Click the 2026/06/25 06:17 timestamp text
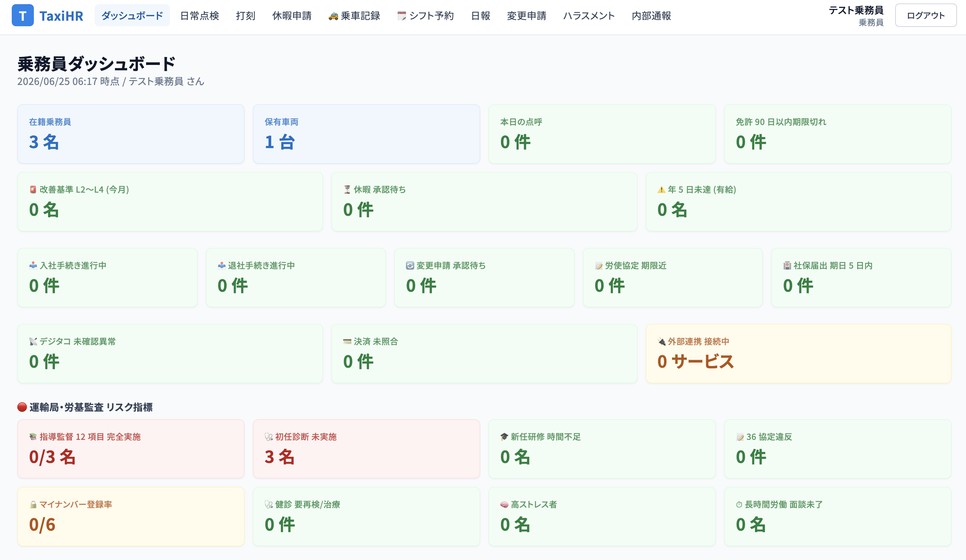This screenshot has width=966, height=560. coord(57,81)
